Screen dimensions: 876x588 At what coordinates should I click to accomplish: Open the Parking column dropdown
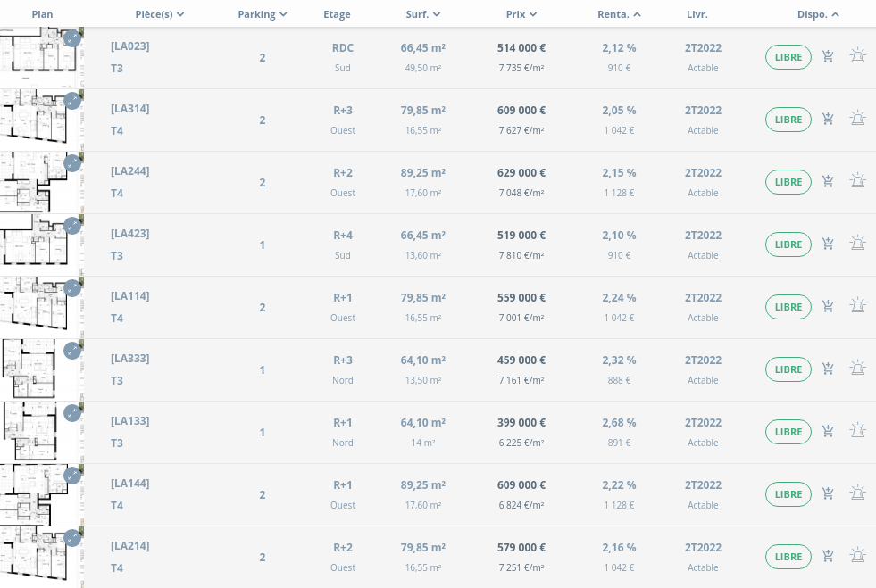click(x=263, y=14)
